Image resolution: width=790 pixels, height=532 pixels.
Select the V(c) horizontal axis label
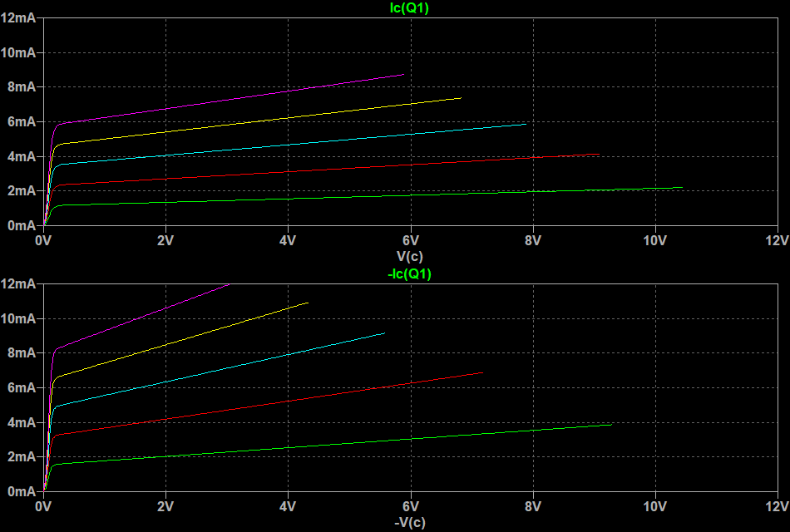[410, 256]
